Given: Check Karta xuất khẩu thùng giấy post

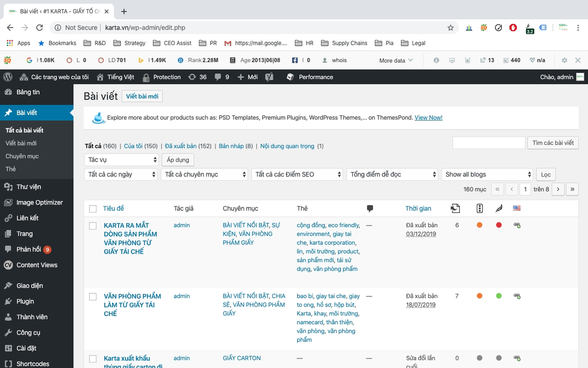Looking at the screenshot, I should click(x=93, y=359).
